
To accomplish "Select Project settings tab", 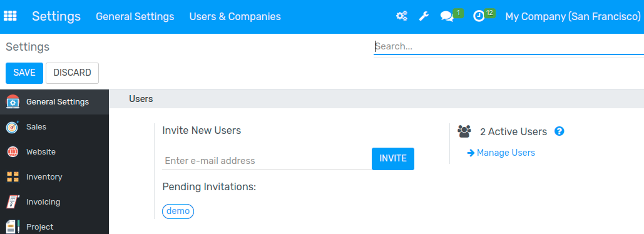I will [54, 225].
